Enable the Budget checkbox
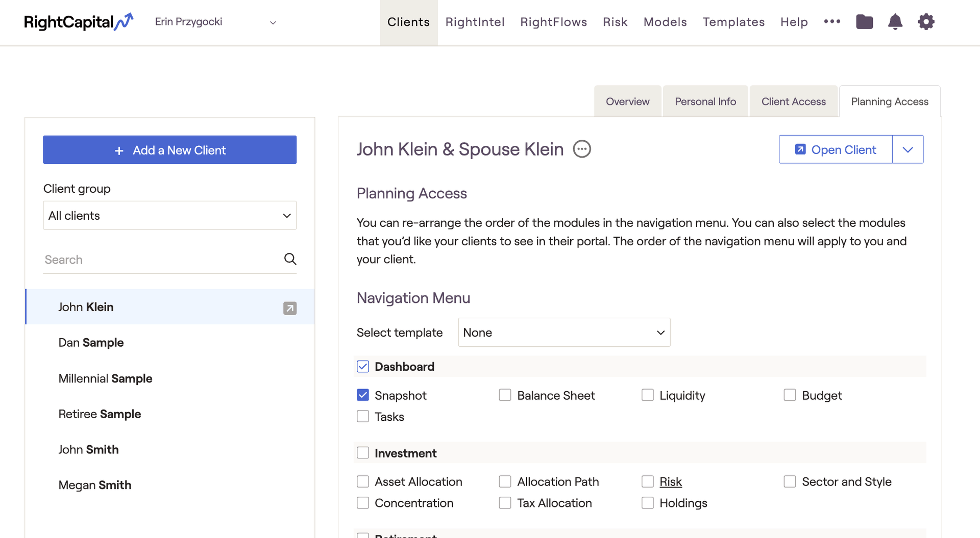 click(790, 395)
